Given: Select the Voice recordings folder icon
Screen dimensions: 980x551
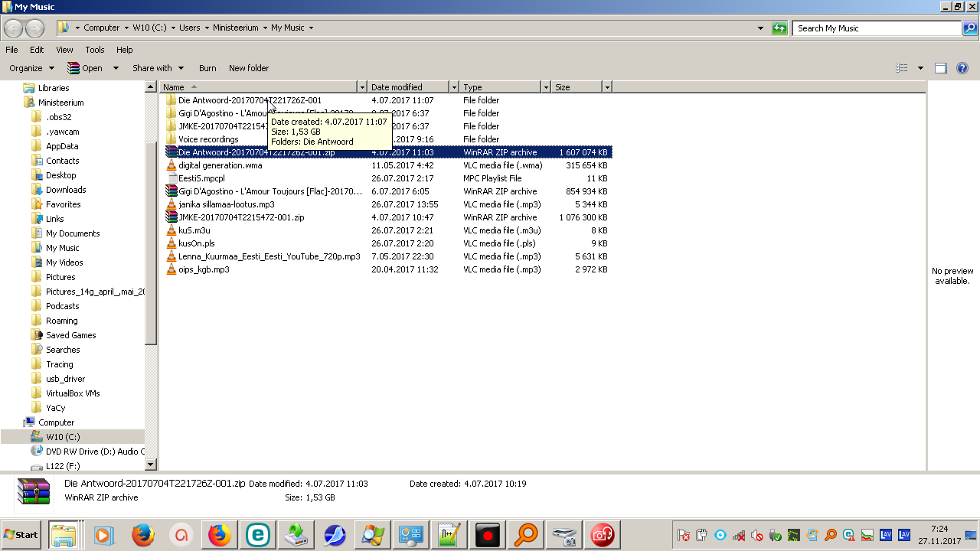Looking at the screenshot, I should [171, 139].
